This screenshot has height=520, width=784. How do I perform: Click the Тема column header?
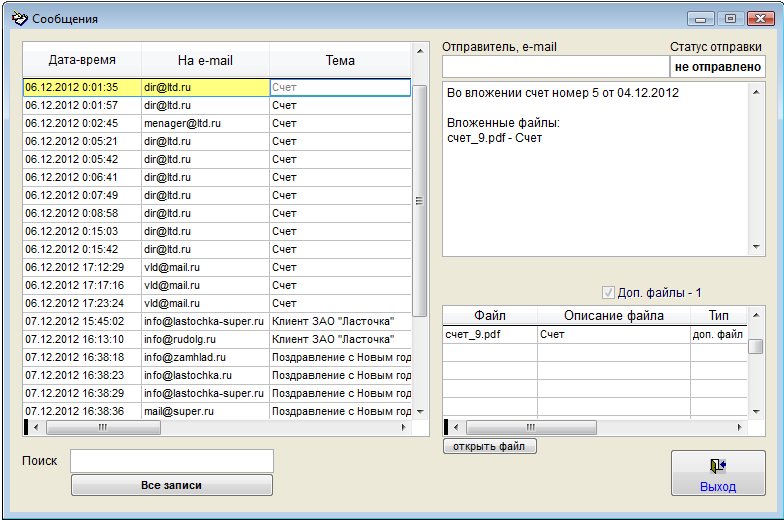(x=340, y=61)
